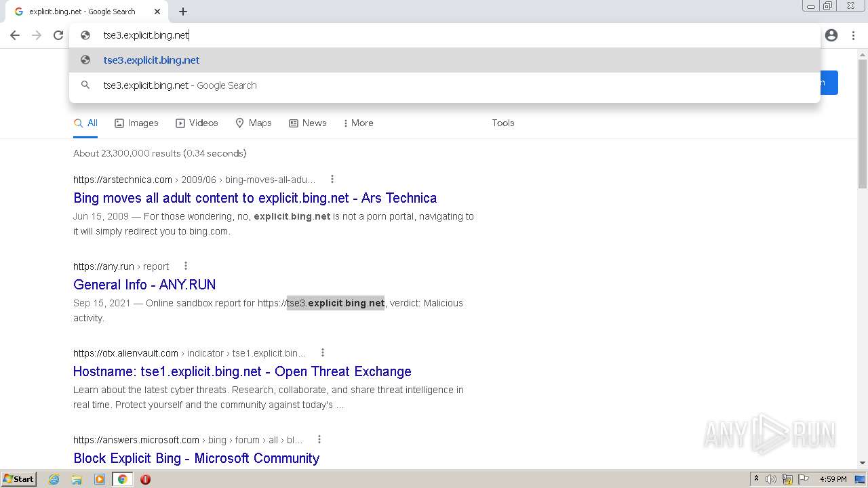Click the arstechnica.com result URL text

pyautogui.click(x=194, y=180)
